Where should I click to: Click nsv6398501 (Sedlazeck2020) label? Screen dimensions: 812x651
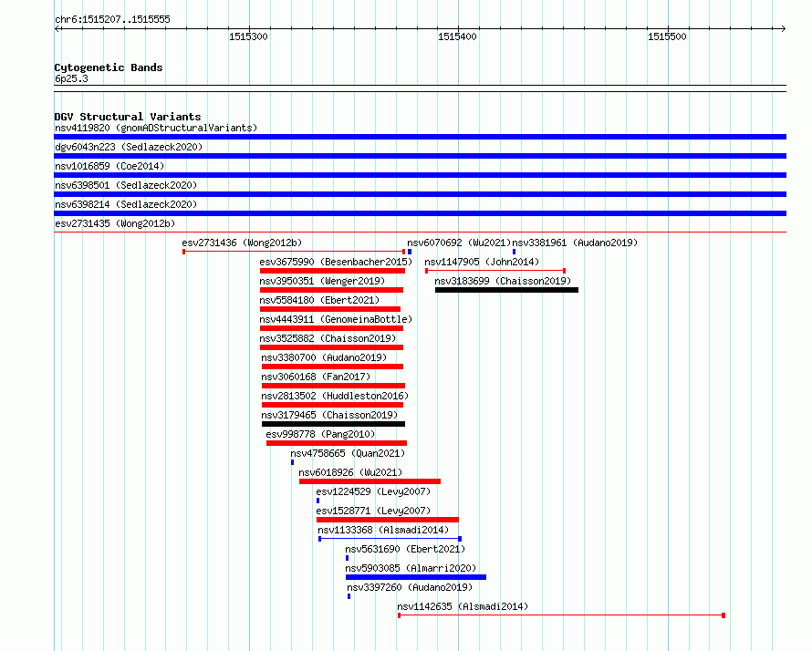tap(126, 185)
